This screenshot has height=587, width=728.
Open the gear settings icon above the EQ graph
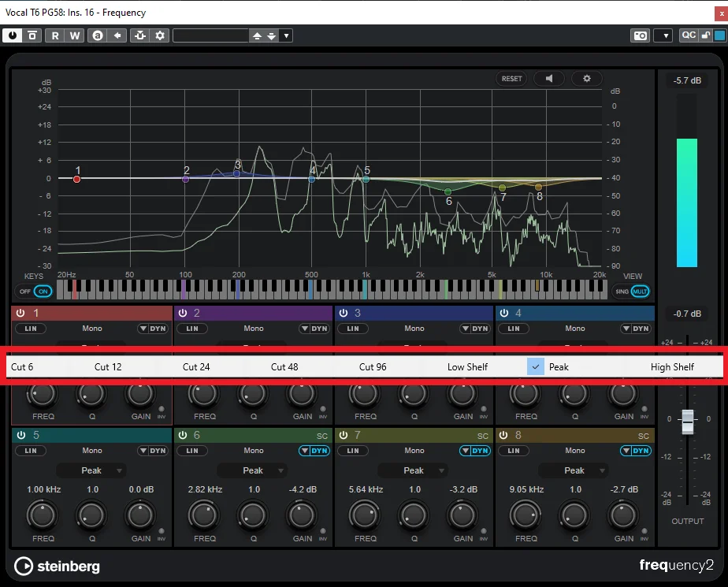[587, 79]
